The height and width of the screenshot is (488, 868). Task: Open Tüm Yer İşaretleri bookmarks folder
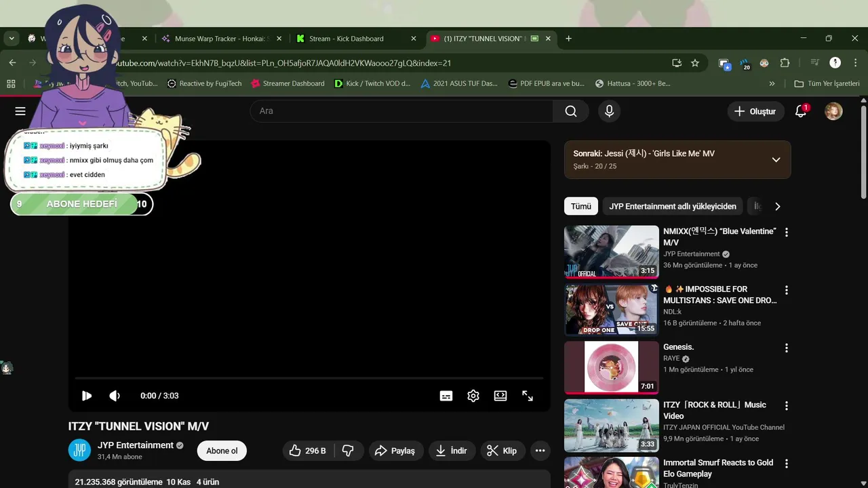(x=827, y=83)
